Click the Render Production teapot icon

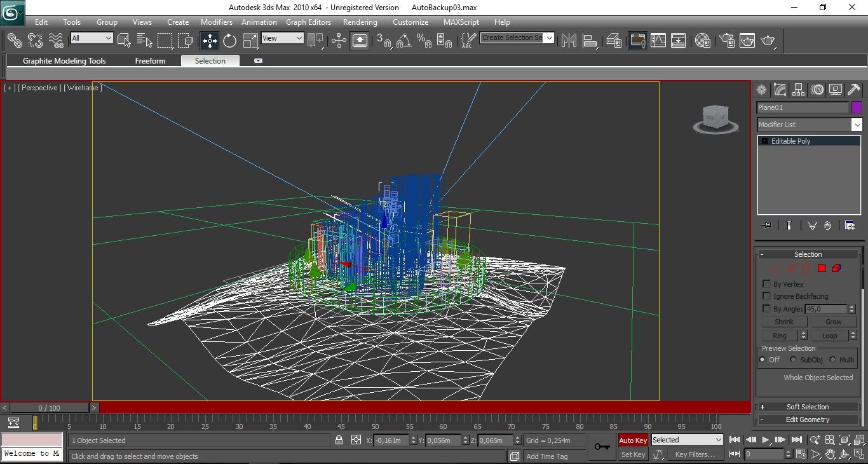tap(768, 41)
